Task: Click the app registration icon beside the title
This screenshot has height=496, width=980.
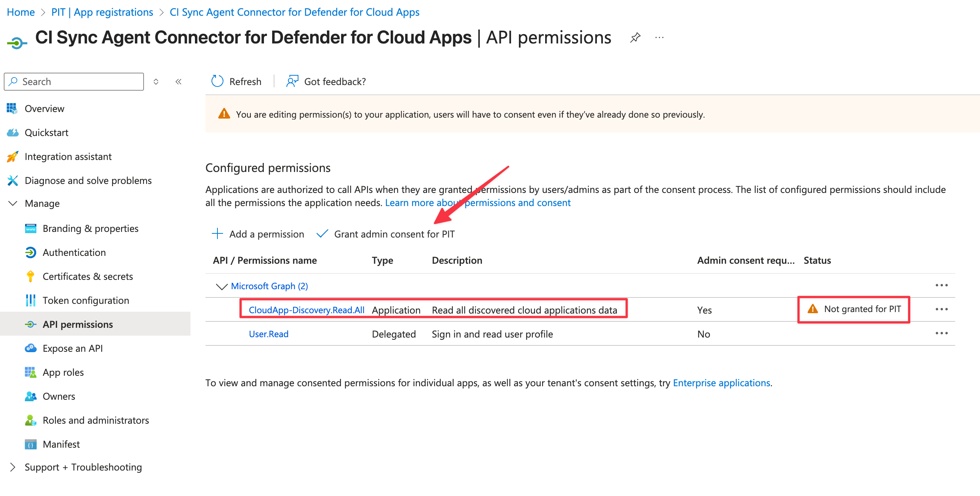Action: [x=17, y=43]
